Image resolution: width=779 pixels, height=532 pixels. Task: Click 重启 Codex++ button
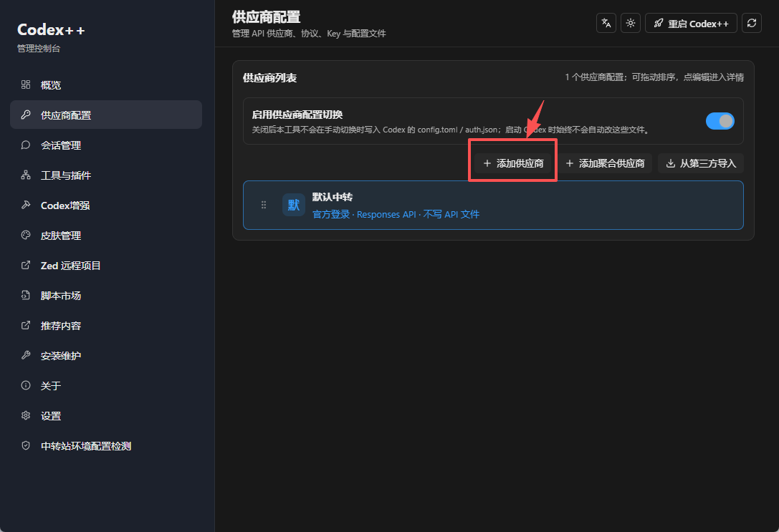691,24
